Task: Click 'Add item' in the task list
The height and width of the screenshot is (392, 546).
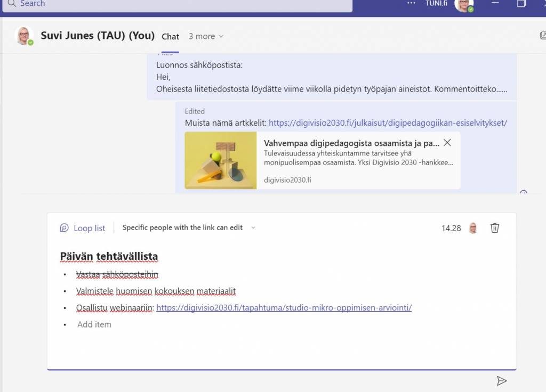Action: [94, 324]
